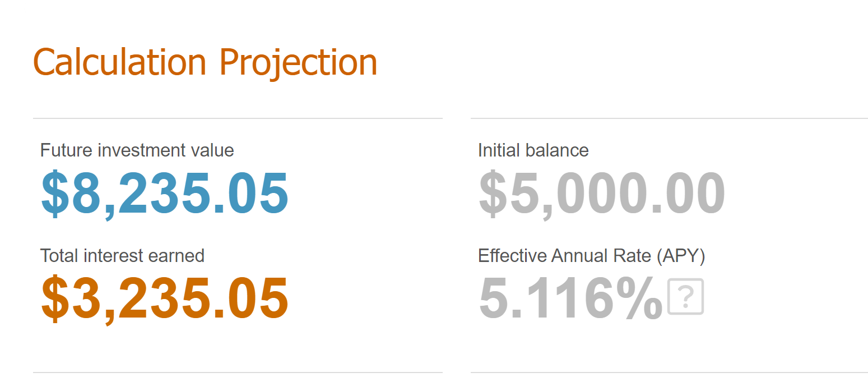Select the Total interest earned label
Viewport: 868px width, 377px height.
click(122, 256)
